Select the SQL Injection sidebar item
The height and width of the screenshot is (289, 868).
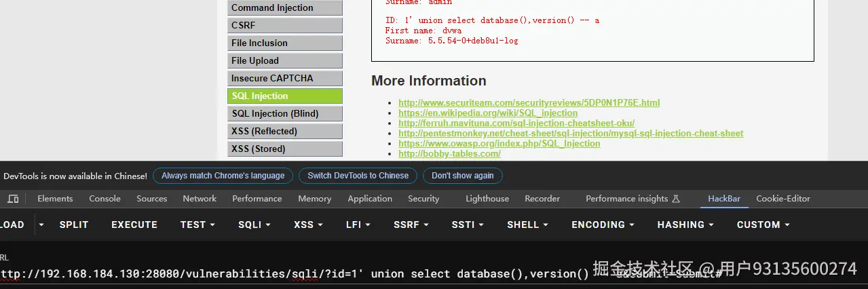pyautogui.click(x=285, y=96)
